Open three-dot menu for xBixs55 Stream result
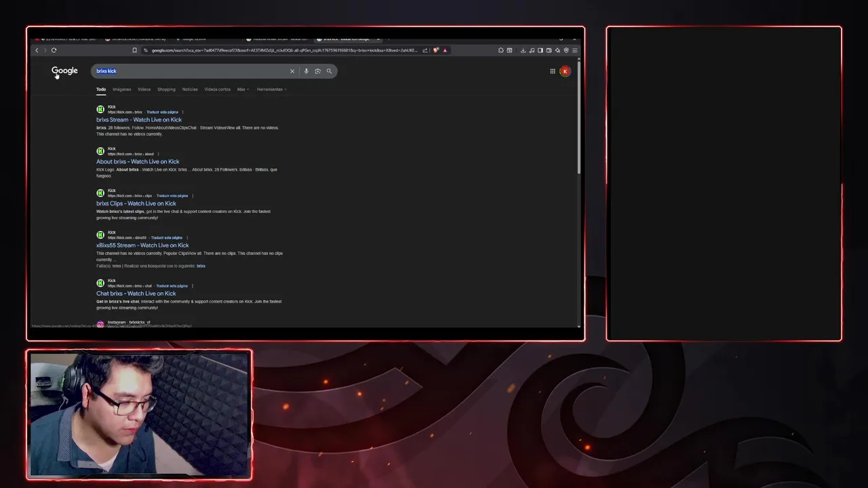The image size is (868, 488). click(187, 238)
